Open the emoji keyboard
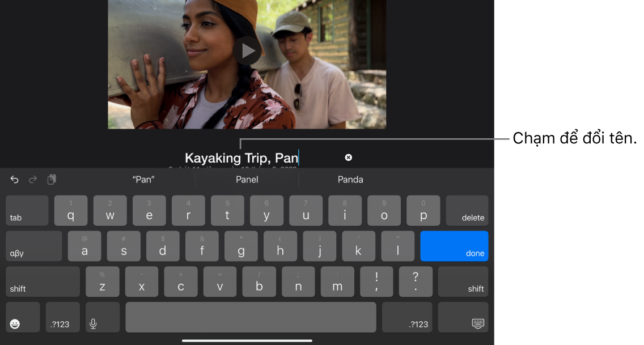This screenshot has height=345, width=644. tap(23, 317)
